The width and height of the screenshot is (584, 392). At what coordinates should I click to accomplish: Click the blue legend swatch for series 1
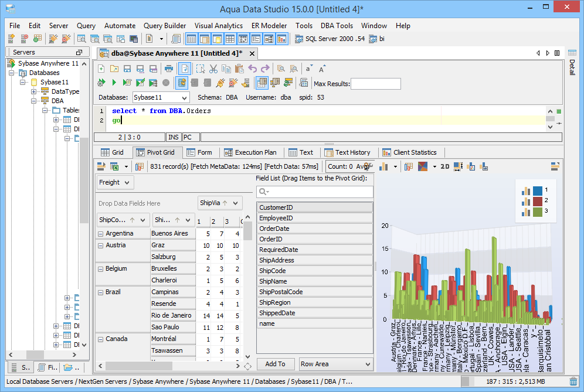pos(538,190)
